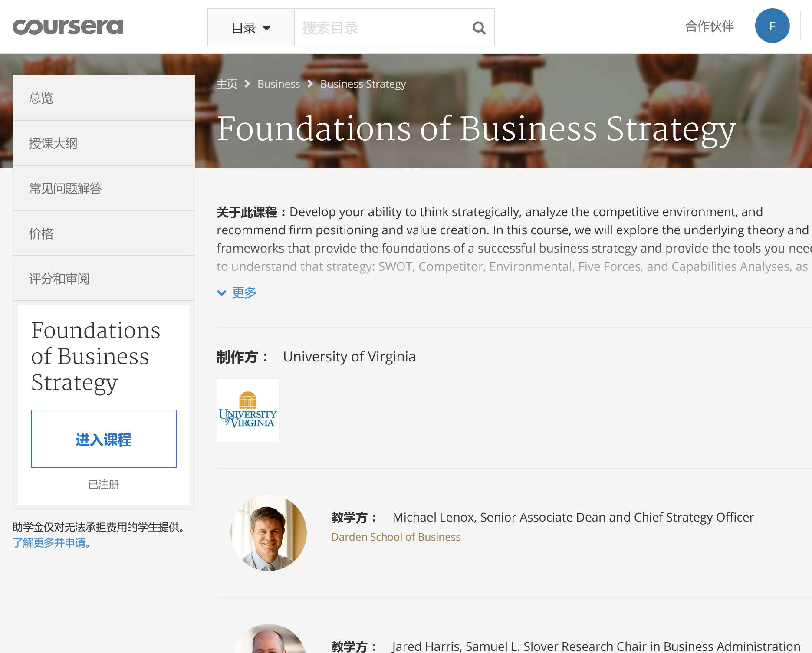
Task: Open the user avatar F icon
Action: click(772, 26)
